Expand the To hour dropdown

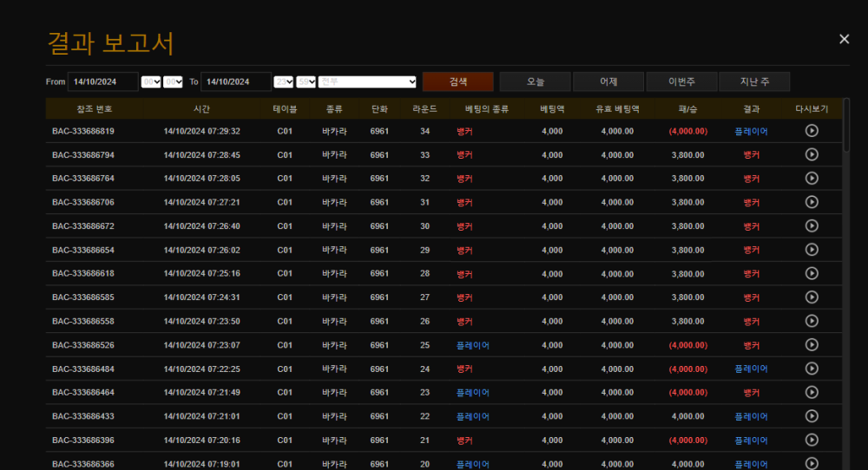tap(283, 82)
